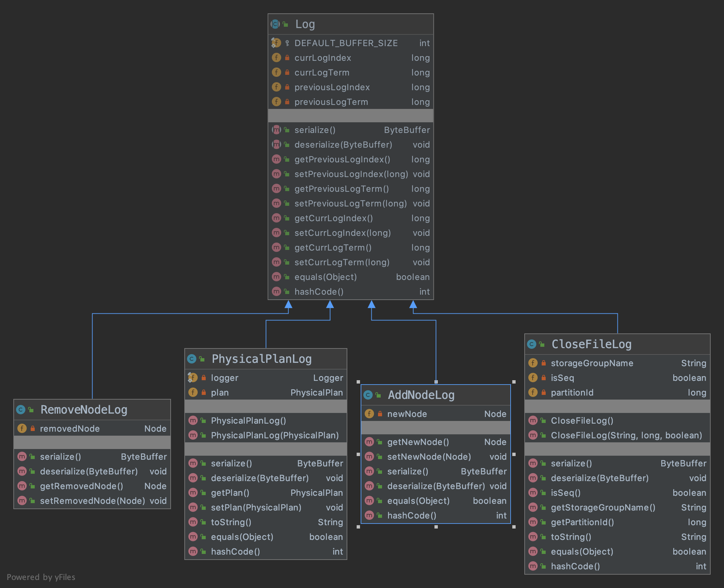Click the method icon of getRemovedNode()

point(22,486)
